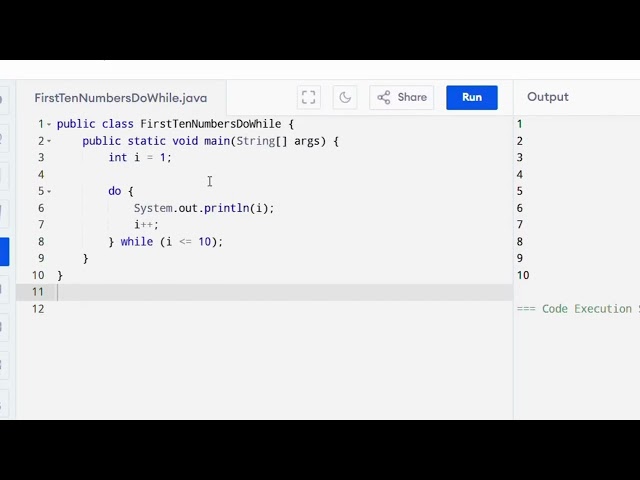
Task: Click the output value 10
Action: click(523, 276)
